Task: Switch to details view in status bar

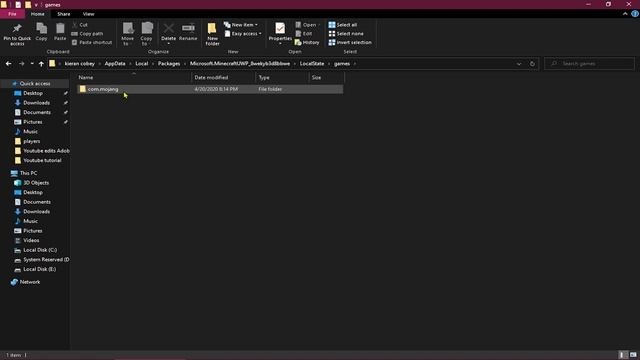Action: point(623,355)
